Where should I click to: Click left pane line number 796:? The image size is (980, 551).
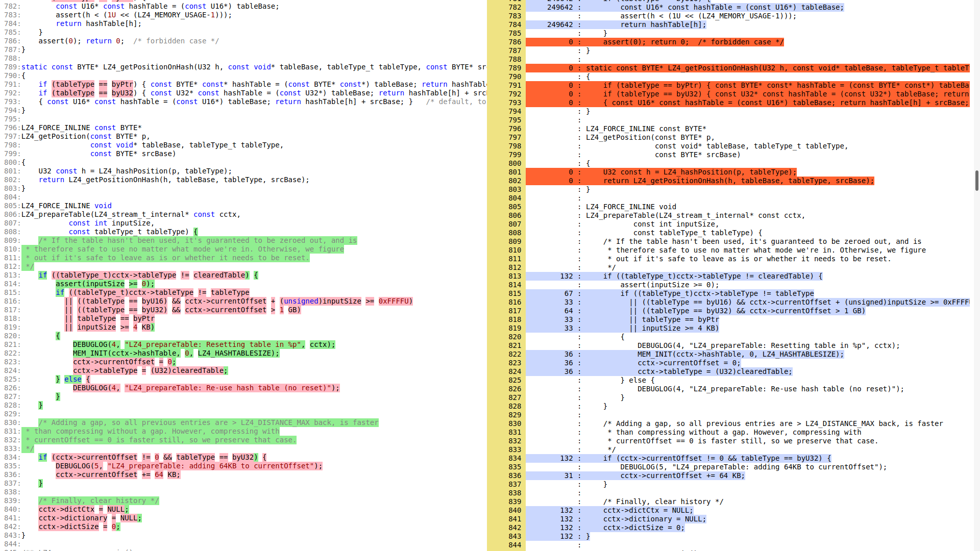click(12, 128)
